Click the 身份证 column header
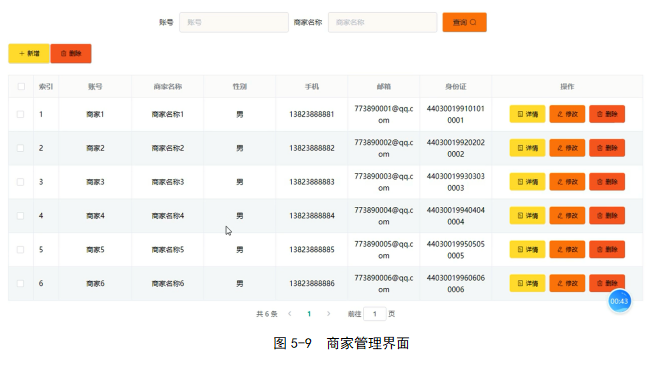The image size is (646, 367). (x=456, y=86)
